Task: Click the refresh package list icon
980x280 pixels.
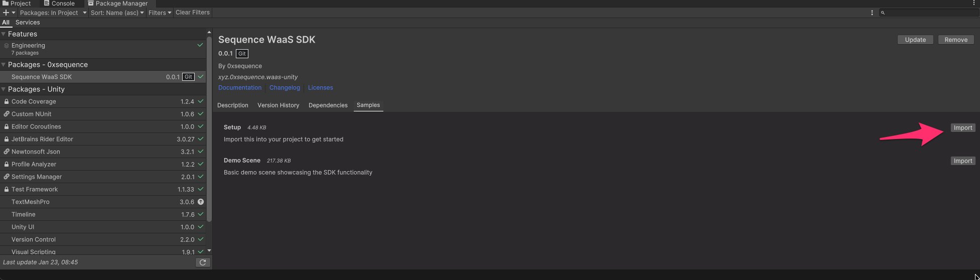Action: 203,262
